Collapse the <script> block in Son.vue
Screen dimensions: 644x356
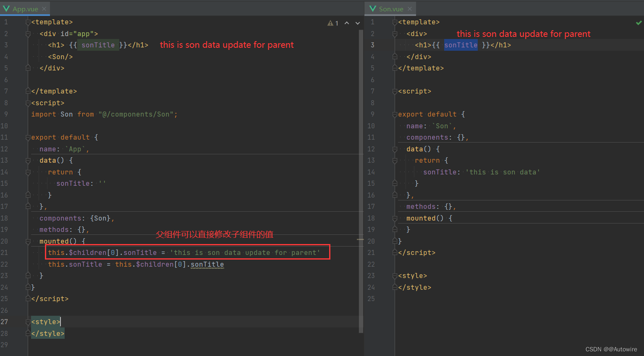(x=395, y=91)
